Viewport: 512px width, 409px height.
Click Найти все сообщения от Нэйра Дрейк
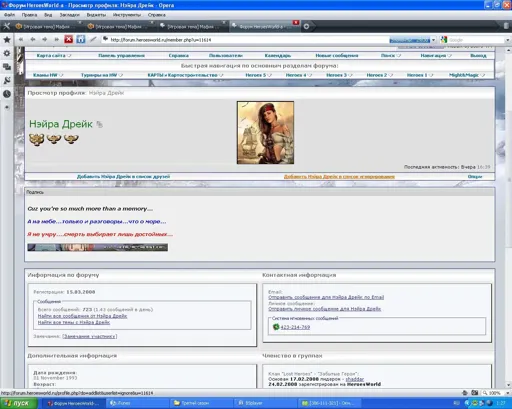tap(82, 316)
